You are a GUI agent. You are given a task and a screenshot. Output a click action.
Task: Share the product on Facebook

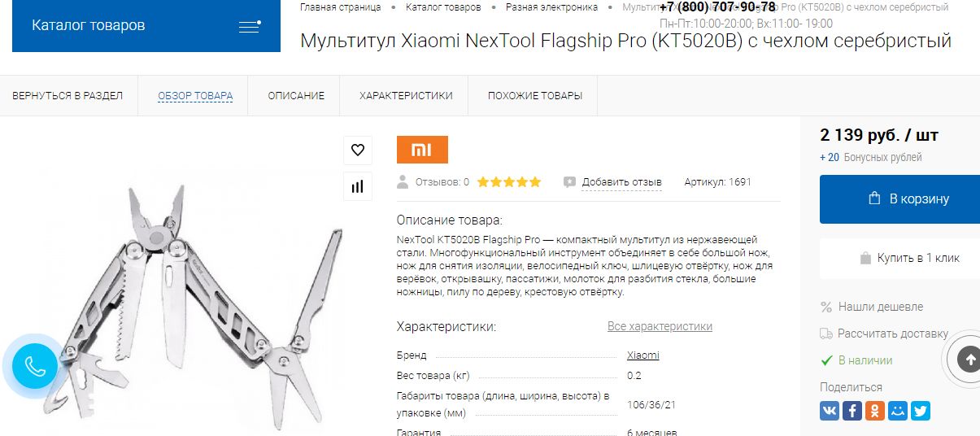tap(852, 411)
